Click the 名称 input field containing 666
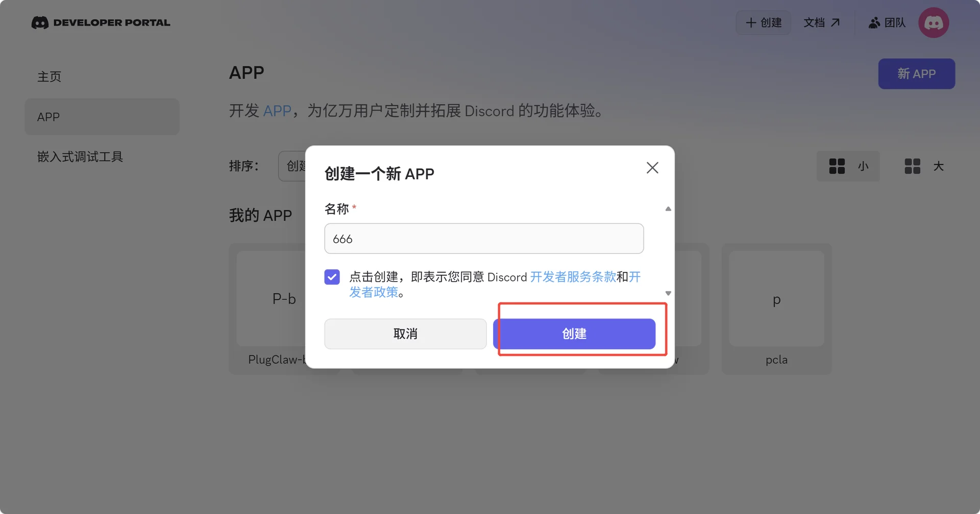 click(x=484, y=239)
